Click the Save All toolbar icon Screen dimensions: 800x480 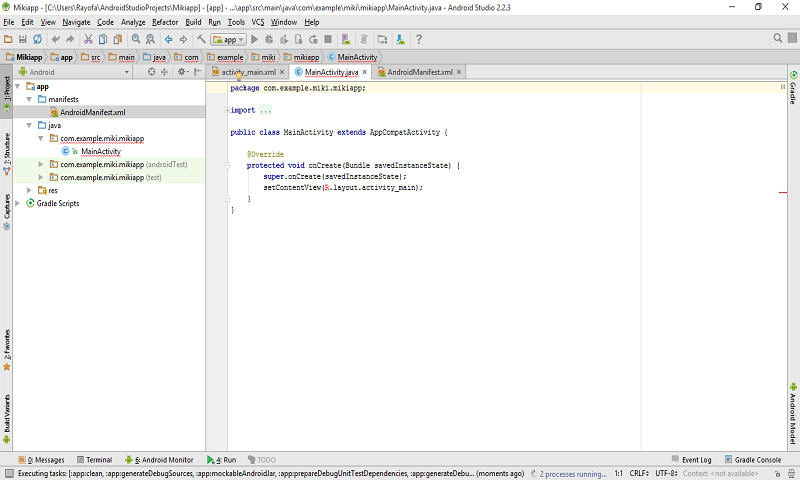22,39
